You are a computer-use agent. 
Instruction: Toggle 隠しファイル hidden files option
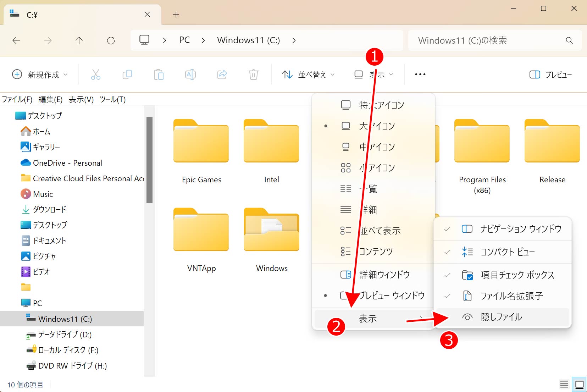click(501, 317)
